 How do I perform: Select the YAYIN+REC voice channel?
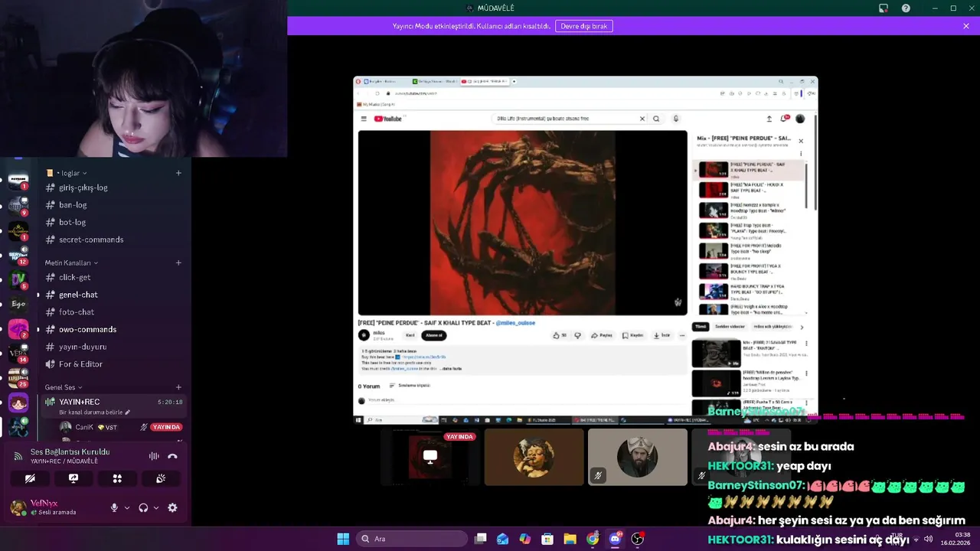[113, 406]
